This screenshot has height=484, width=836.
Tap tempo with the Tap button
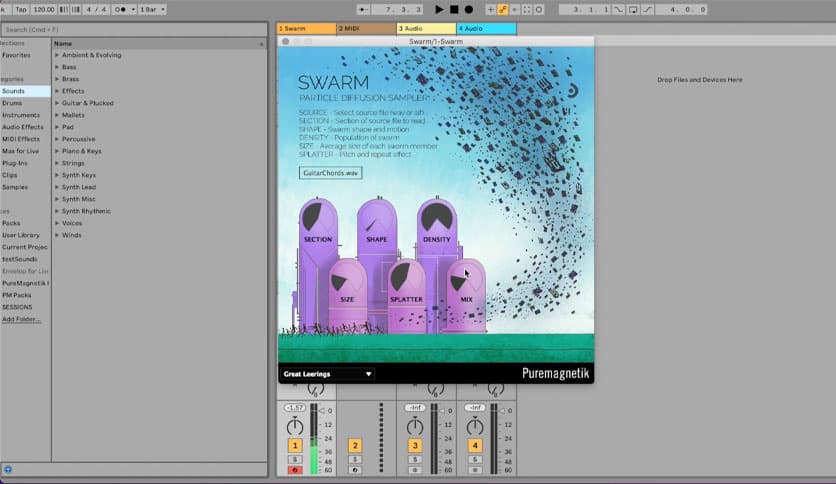[x=21, y=10]
